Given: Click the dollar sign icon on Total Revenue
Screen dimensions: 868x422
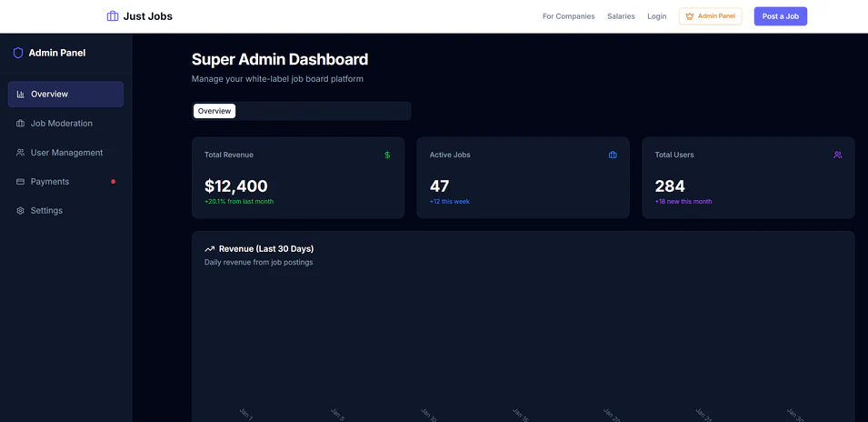Looking at the screenshot, I should click(x=387, y=155).
